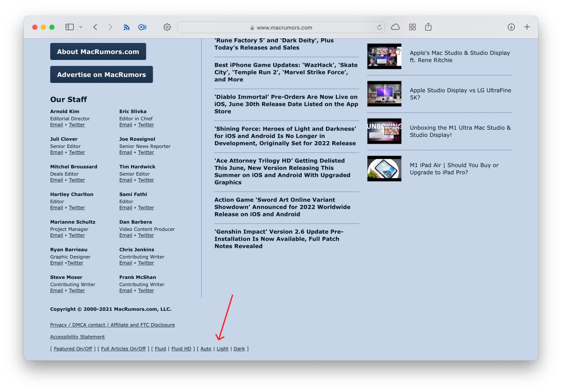Open Steve Moser's Twitter link

77,290
